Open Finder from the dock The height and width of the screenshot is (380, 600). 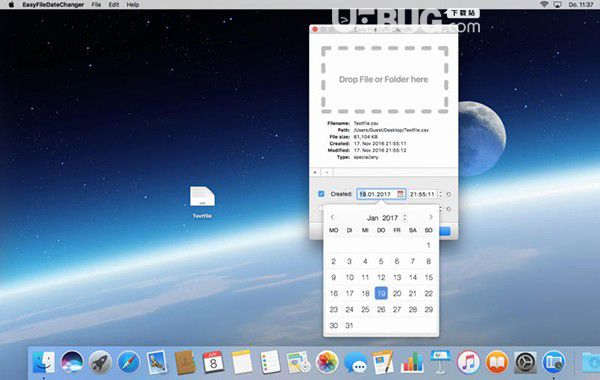(x=43, y=362)
